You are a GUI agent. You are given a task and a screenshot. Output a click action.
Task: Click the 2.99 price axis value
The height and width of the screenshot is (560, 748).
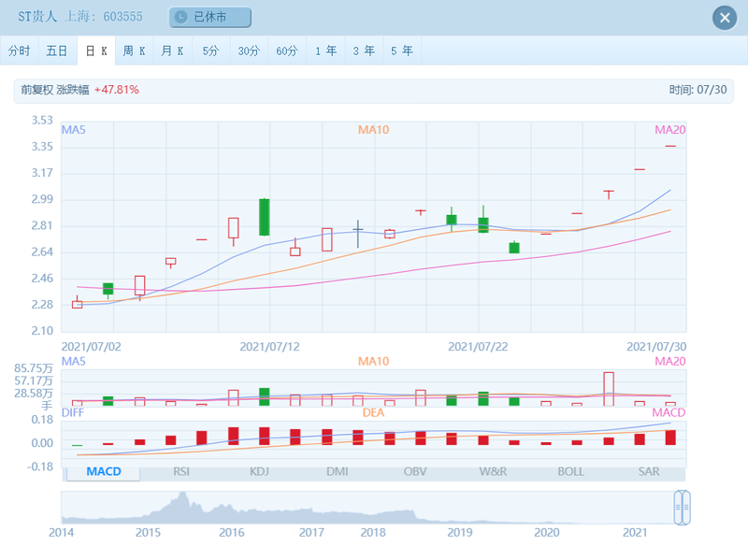coord(42,199)
